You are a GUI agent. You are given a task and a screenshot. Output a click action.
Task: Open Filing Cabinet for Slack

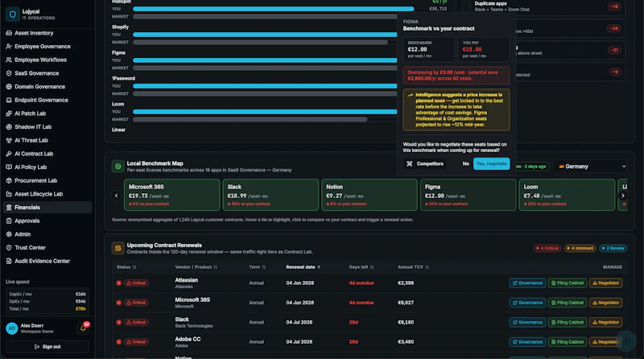tap(568, 323)
